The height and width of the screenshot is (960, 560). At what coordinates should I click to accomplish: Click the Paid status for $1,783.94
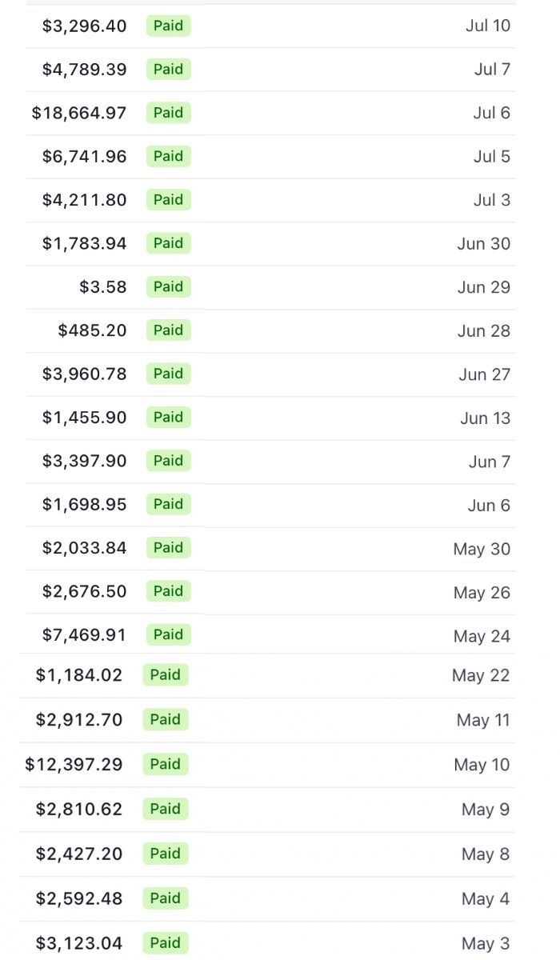pos(168,243)
